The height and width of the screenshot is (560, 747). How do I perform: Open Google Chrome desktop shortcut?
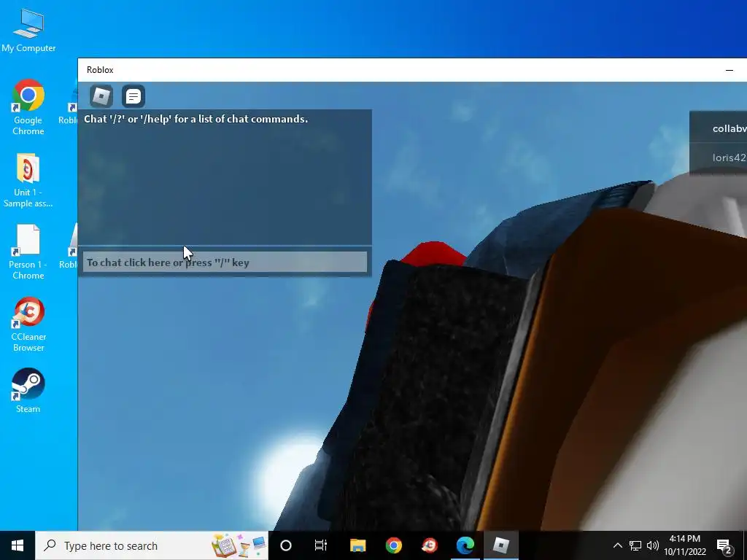click(28, 108)
